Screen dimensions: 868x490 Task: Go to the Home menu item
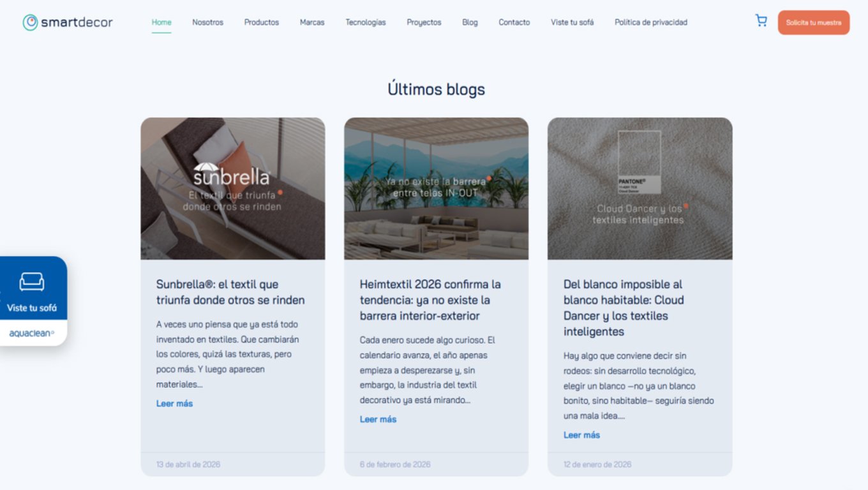161,22
